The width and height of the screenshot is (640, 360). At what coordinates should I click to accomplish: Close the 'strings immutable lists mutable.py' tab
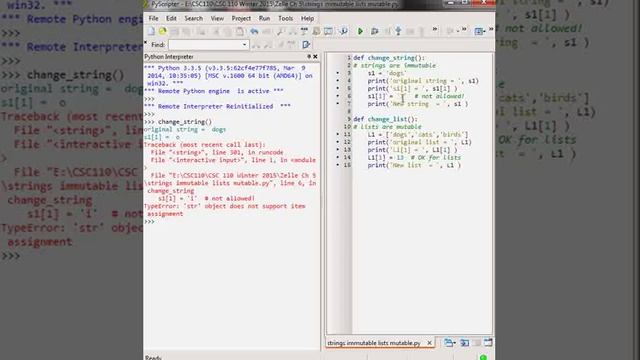[429, 343]
